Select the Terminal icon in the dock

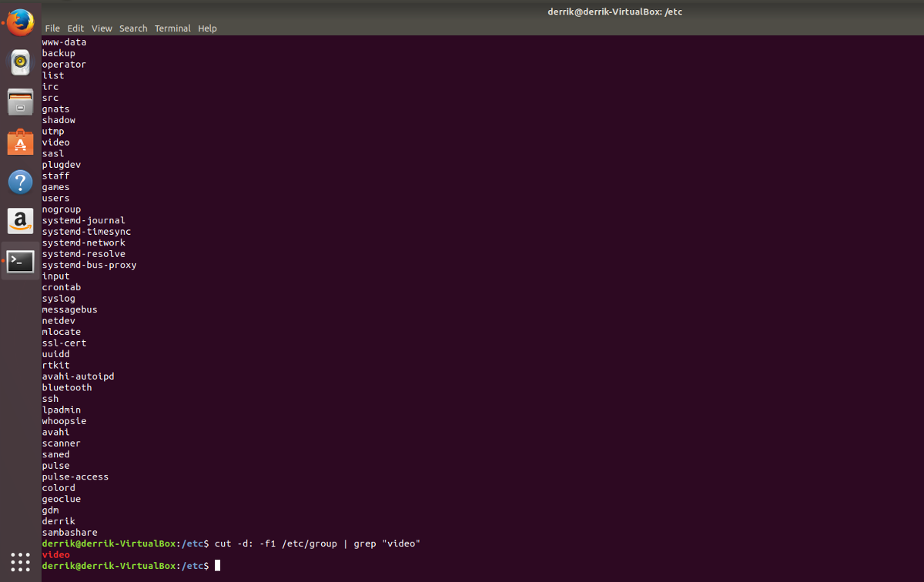click(21, 262)
